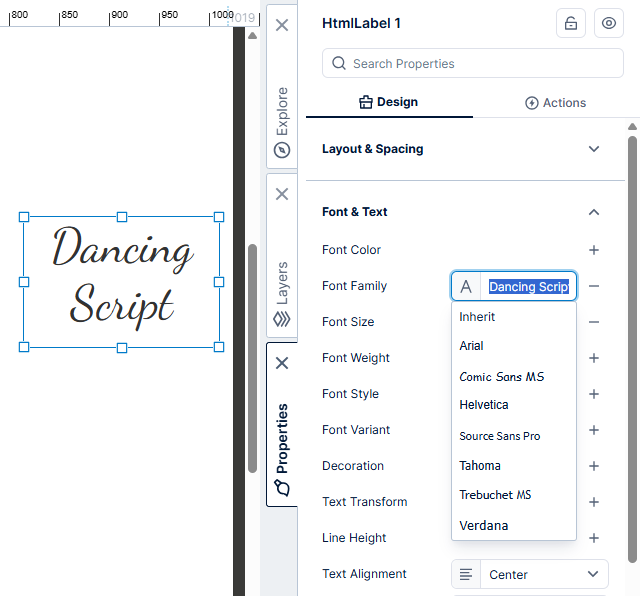The image size is (642, 596).
Task: Add a Font Variant value with plus
Action: [594, 430]
